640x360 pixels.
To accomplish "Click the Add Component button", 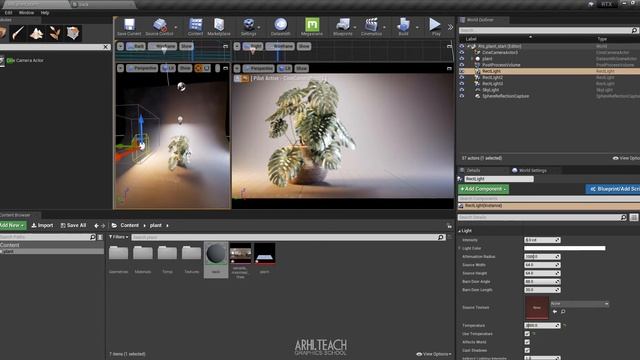I will (x=483, y=189).
